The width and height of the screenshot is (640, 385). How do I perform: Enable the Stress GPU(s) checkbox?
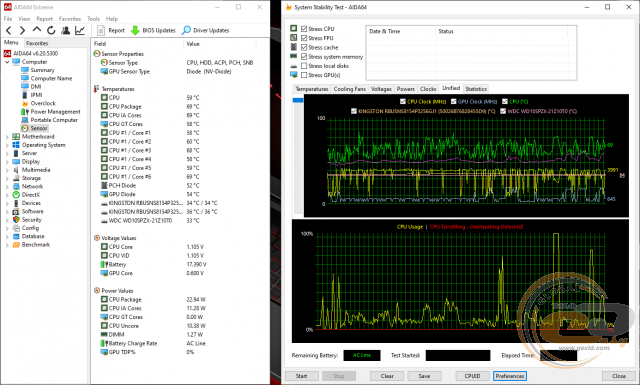pyautogui.click(x=304, y=75)
